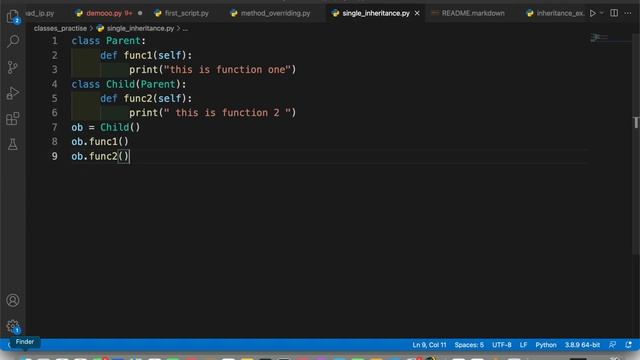This screenshot has height=360, width=640.
Task: Click the string "this is function one"
Action: pyautogui.click(x=227, y=70)
